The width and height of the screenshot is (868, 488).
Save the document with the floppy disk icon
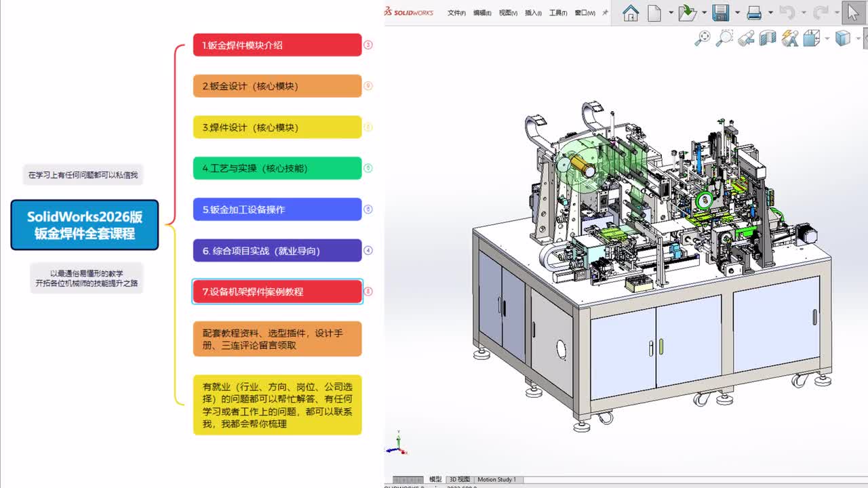[721, 13]
